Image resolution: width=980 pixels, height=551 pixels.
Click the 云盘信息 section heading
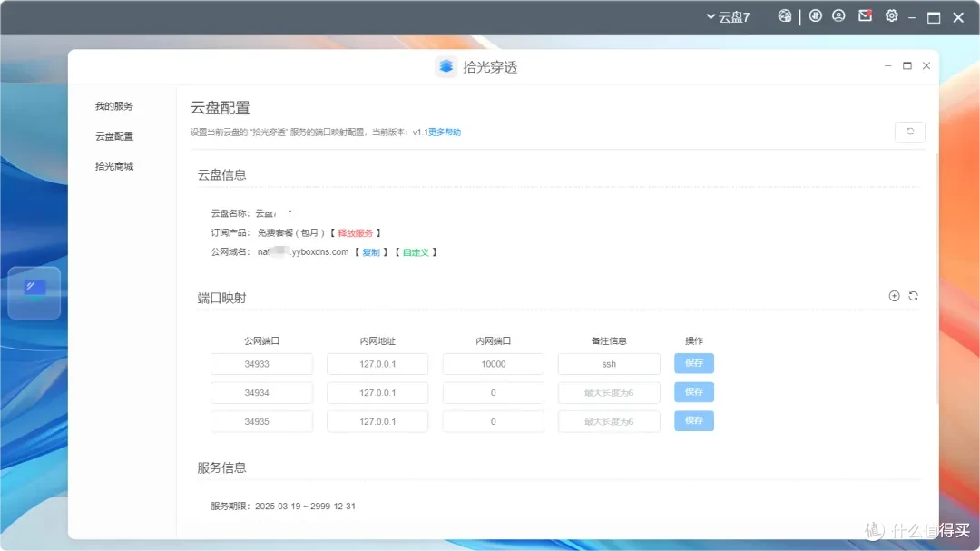(x=222, y=175)
